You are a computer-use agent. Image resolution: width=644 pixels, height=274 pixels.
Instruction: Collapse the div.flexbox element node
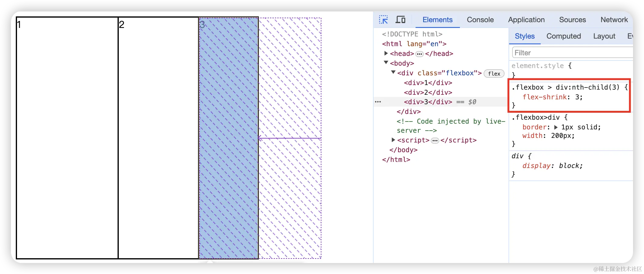click(x=393, y=73)
